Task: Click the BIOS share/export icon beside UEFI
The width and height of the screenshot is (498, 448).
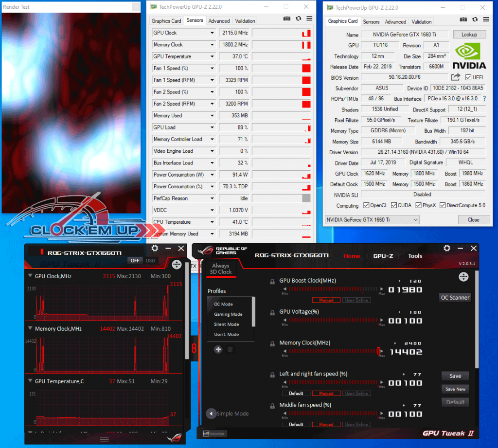Action: tap(455, 77)
